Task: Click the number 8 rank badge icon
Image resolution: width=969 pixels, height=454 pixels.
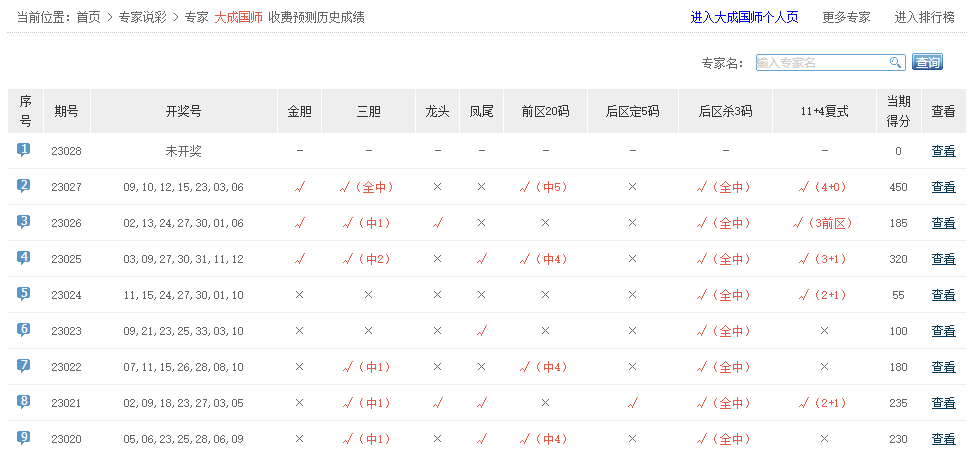Action: click(x=24, y=402)
